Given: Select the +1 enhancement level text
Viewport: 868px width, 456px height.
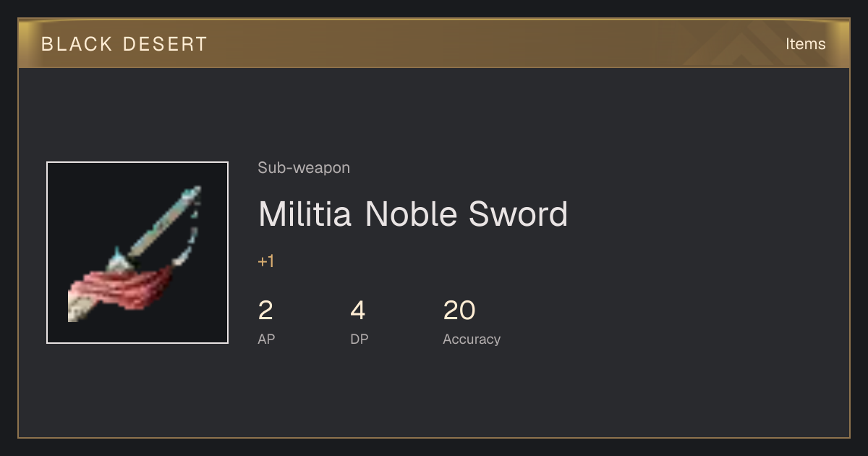Looking at the screenshot, I should tap(266, 262).
